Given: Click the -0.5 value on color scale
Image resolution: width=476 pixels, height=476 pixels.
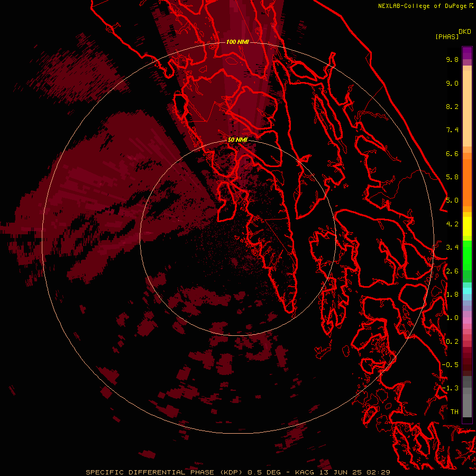Looking at the screenshot, I should 450,365.
